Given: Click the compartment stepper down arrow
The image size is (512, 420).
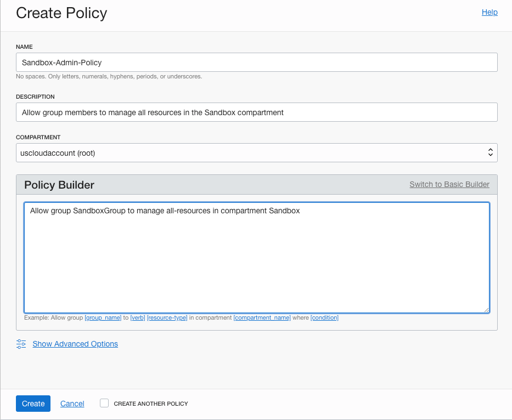Looking at the screenshot, I should [x=490, y=155].
